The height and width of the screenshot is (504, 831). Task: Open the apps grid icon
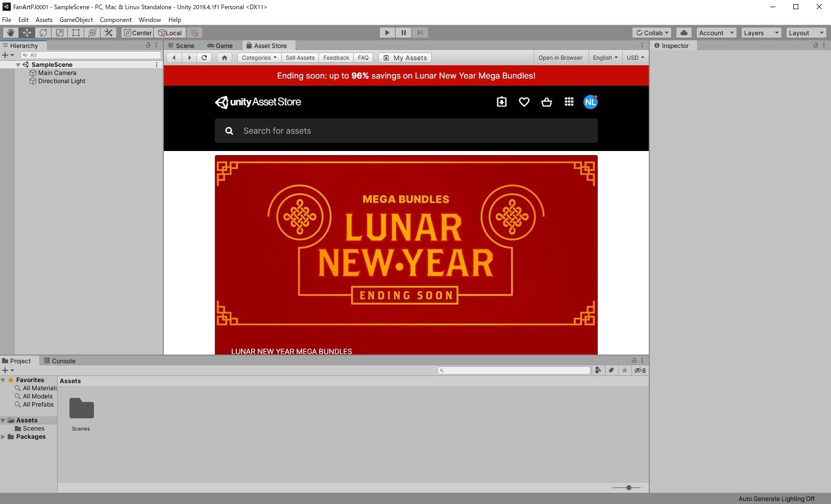point(569,102)
